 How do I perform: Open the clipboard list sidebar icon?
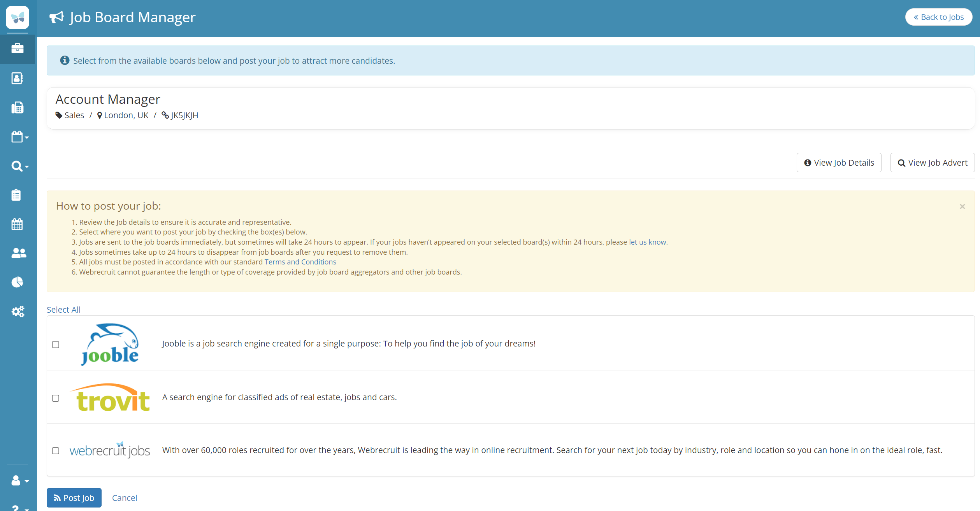[16, 195]
